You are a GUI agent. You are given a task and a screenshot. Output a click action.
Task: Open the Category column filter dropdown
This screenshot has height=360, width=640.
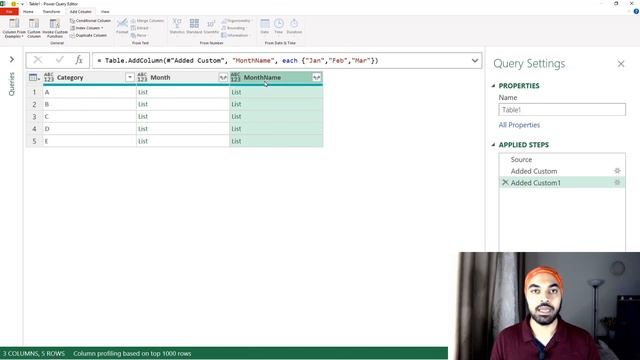pyautogui.click(x=130, y=77)
